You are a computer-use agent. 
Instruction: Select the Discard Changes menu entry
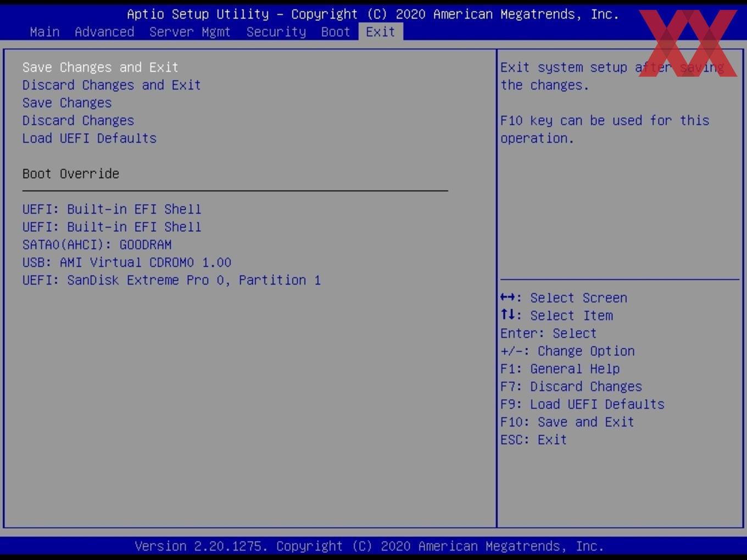(x=78, y=120)
